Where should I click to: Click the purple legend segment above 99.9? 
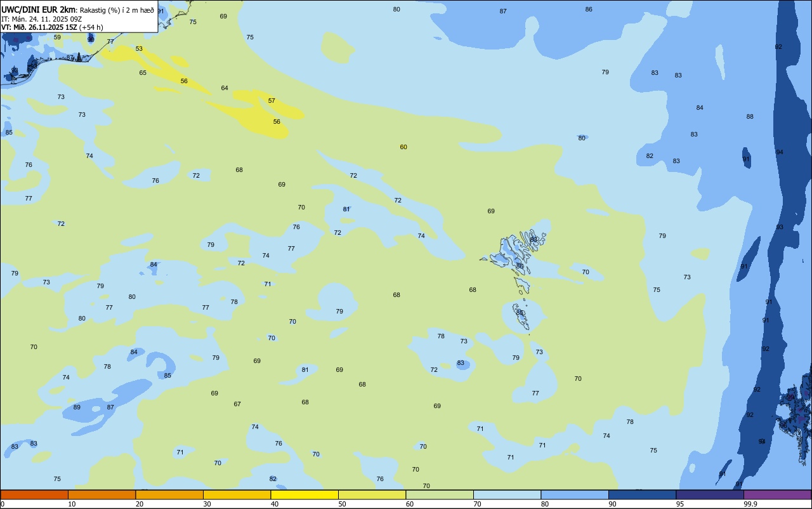(x=777, y=494)
